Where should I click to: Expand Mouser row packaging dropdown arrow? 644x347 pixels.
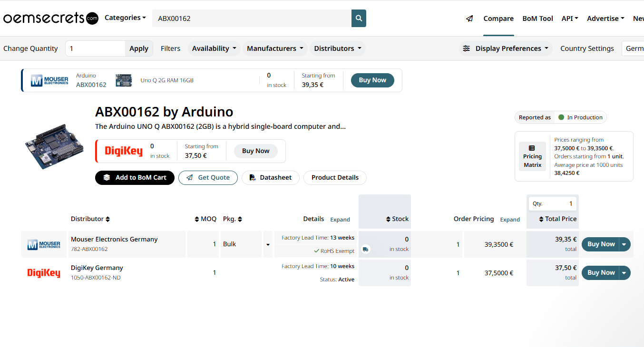pyautogui.click(x=268, y=245)
